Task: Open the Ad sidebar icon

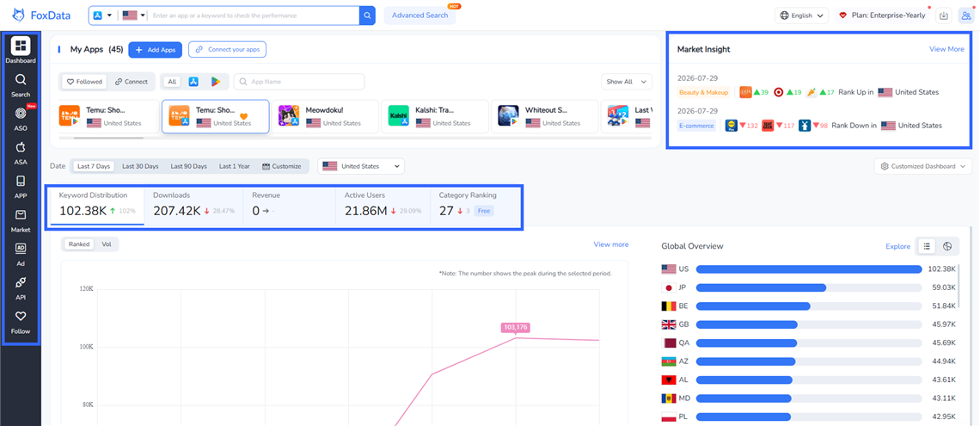Action: pyautogui.click(x=21, y=249)
